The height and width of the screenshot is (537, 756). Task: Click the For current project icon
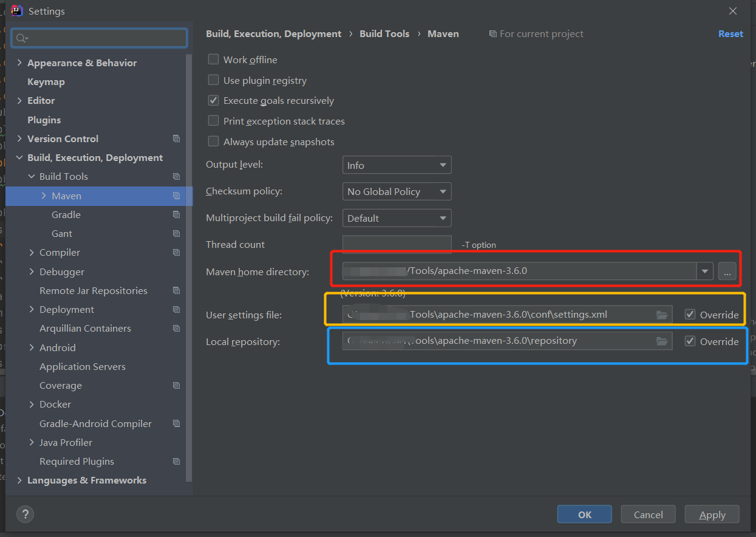tap(493, 34)
